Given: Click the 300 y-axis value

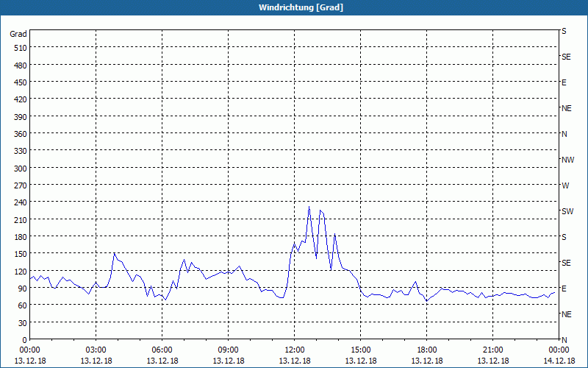Looking at the screenshot, I should [21, 169].
